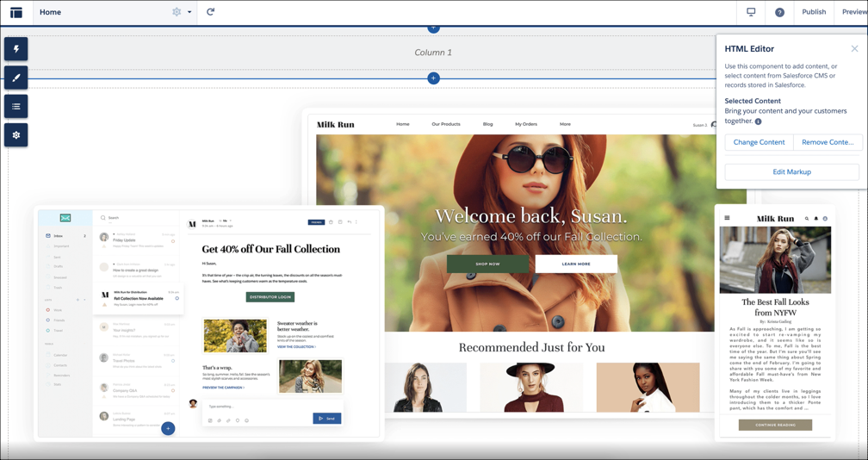Click the Remove Content button
Image resolution: width=868 pixels, height=460 pixels.
827,142
